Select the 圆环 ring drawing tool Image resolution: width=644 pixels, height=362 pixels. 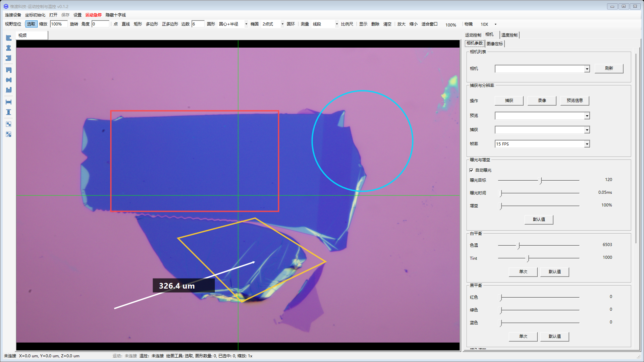pos(291,24)
